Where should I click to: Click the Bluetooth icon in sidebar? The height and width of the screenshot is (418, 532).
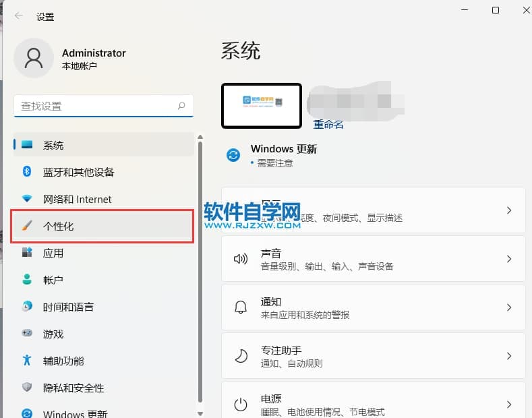(x=27, y=172)
